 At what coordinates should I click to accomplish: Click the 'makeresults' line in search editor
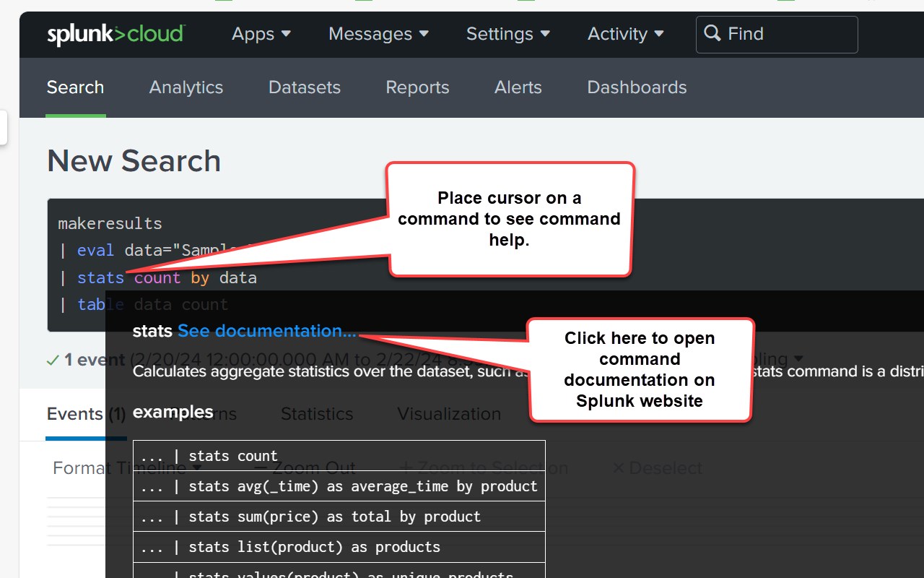(x=110, y=223)
